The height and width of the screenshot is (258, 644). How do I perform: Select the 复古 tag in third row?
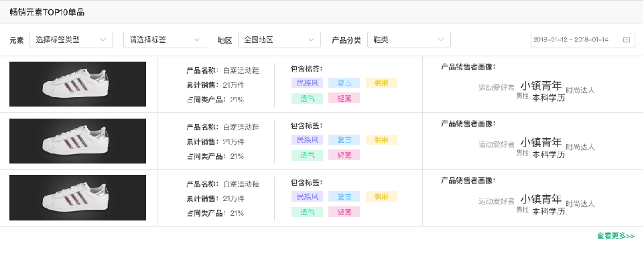pyautogui.click(x=344, y=196)
